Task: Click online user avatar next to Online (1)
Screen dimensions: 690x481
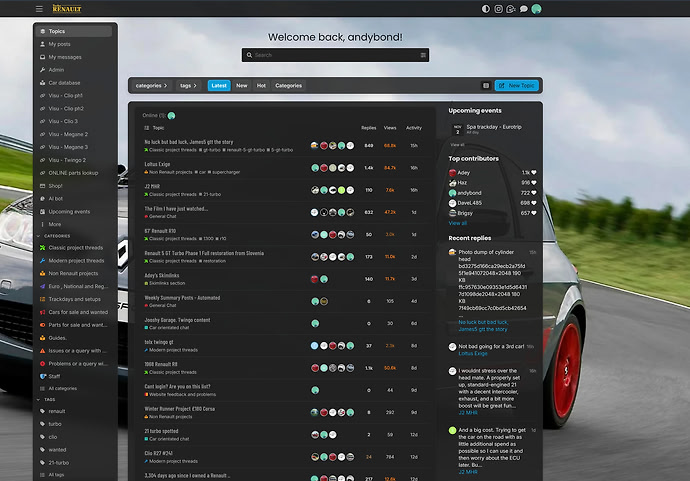Action: (172, 115)
